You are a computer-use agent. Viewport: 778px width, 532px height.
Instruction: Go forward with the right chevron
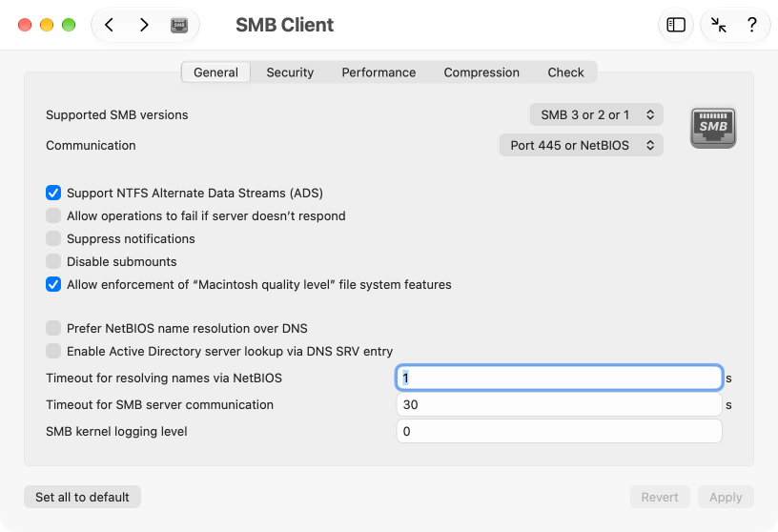tap(144, 25)
